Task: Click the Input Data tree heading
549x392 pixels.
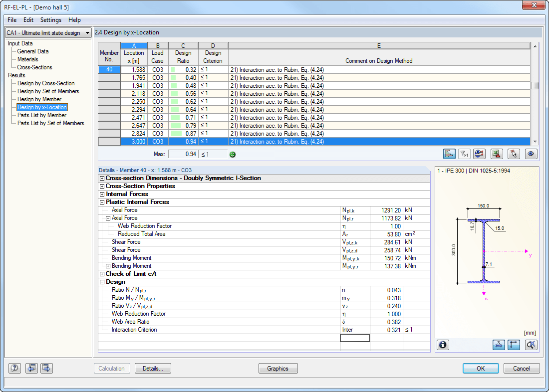Action: pyautogui.click(x=20, y=43)
